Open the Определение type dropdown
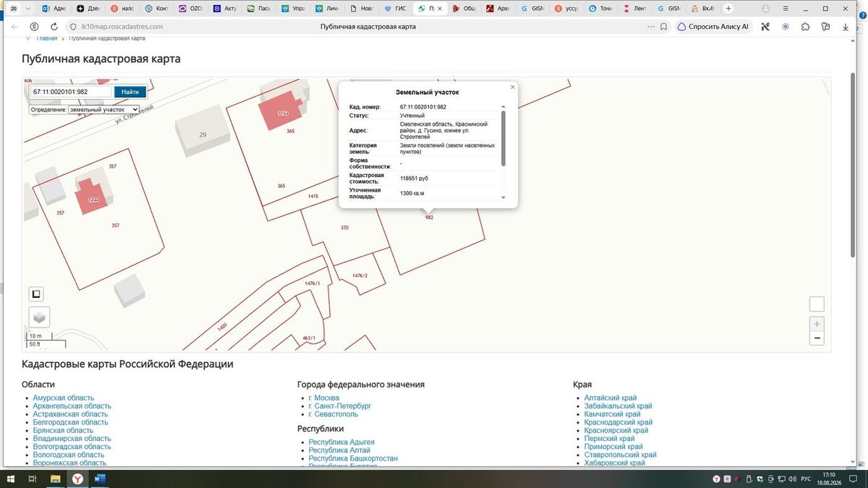 [x=103, y=109]
